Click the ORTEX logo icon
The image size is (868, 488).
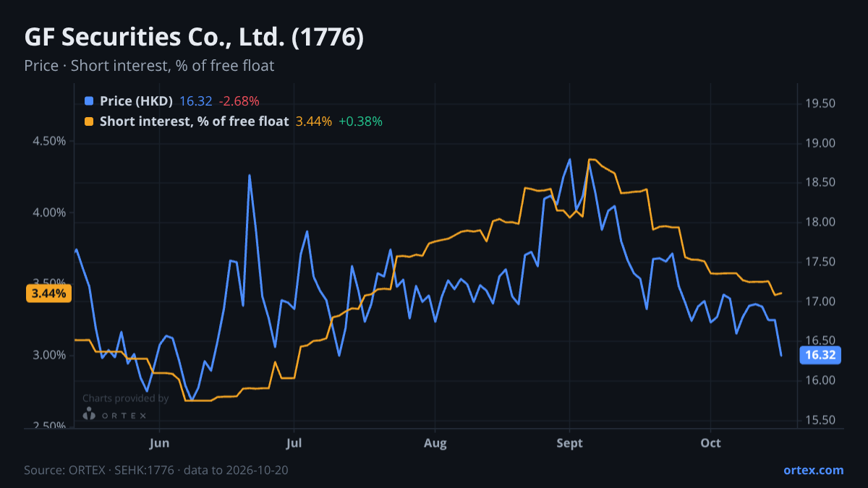89,414
